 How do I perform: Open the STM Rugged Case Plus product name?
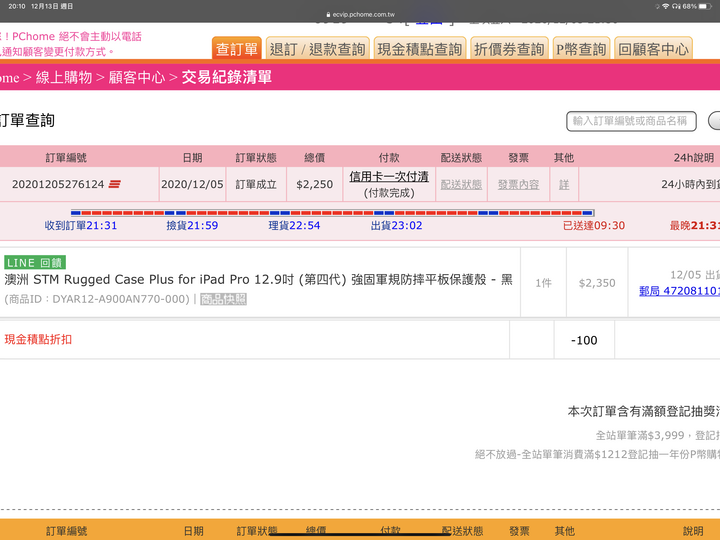(259, 279)
